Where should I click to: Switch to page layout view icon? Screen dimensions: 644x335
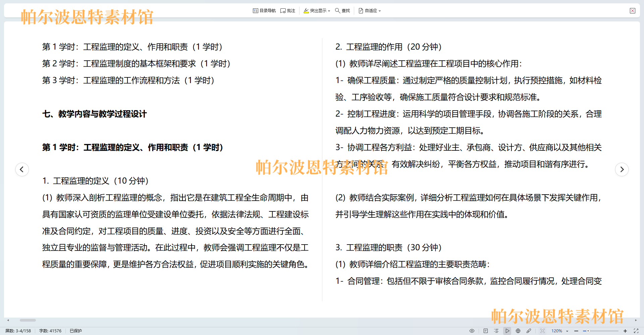(486, 331)
